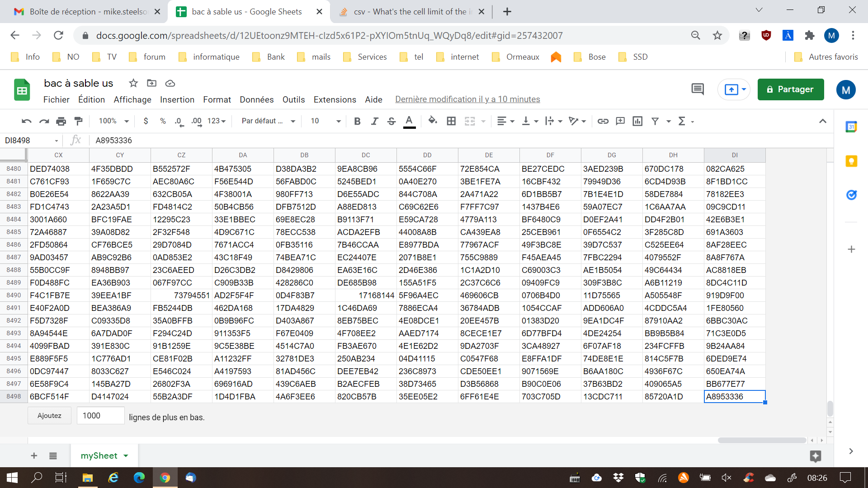
Task: Click the formula bar input
Action: [x=461, y=141]
